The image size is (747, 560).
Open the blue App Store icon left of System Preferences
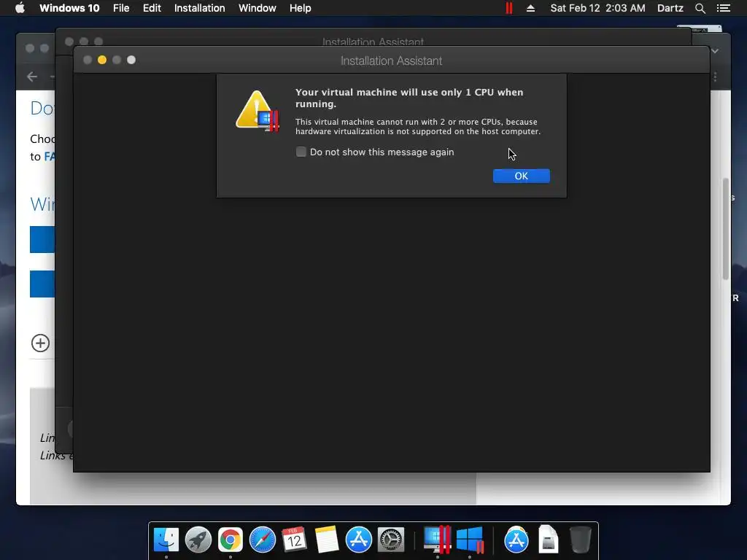point(359,540)
